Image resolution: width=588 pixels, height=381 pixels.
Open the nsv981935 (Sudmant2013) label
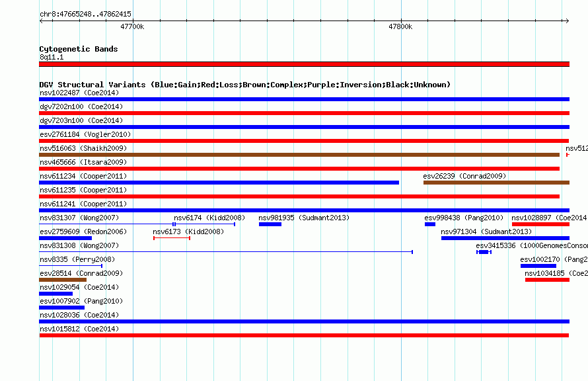[x=304, y=218]
